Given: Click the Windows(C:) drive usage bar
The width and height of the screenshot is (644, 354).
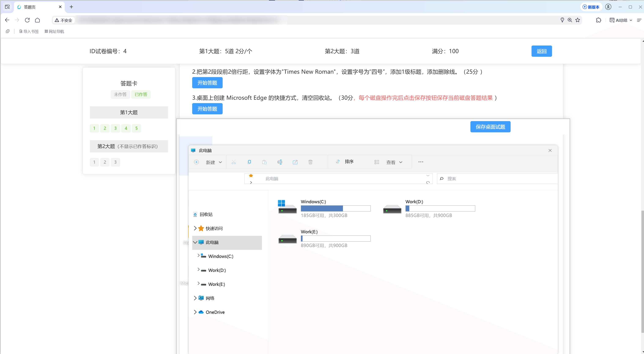Looking at the screenshot, I should pos(335,208).
